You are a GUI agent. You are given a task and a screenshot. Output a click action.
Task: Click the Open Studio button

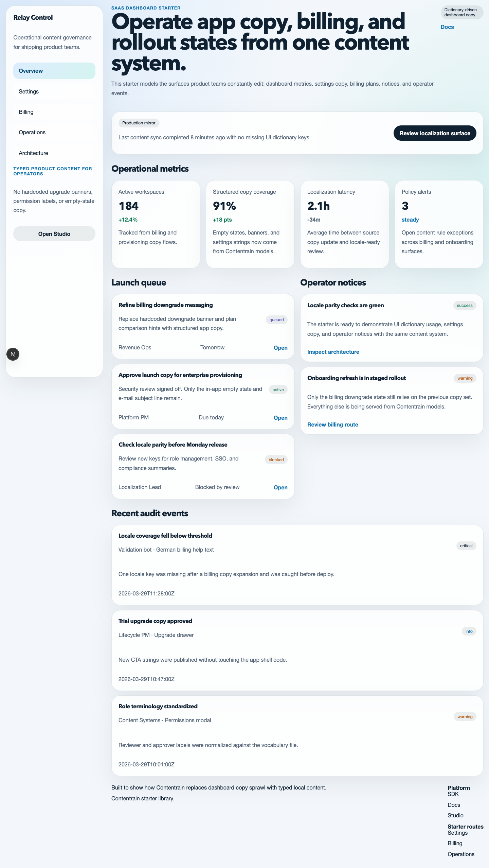(x=54, y=234)
